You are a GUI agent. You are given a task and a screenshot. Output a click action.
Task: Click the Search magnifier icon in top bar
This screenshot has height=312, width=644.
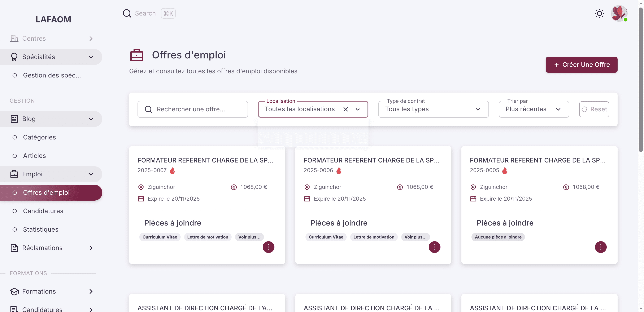click(x=127, y=13)
